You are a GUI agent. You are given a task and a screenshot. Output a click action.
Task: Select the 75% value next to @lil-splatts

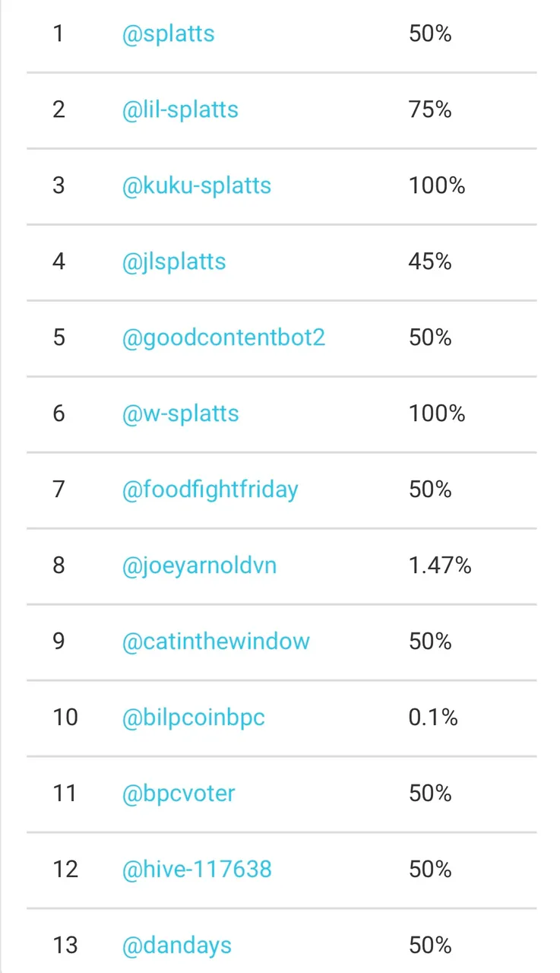tap(430, 109)
